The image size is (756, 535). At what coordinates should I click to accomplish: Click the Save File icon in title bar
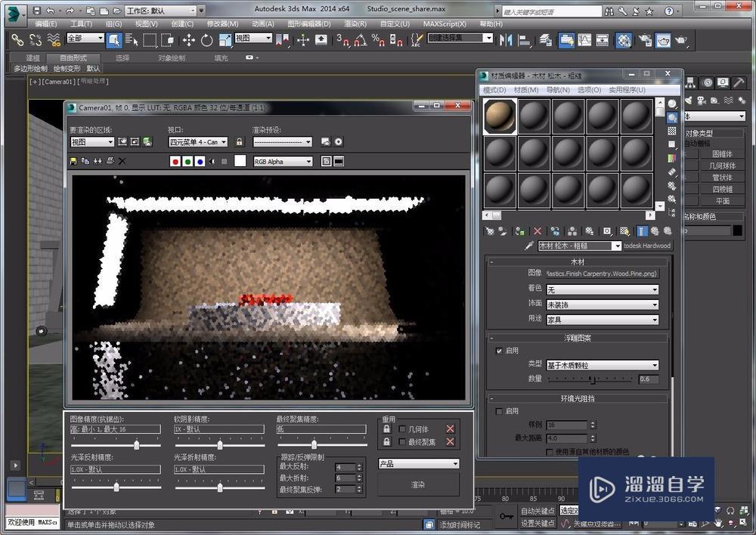(x=36, y=10)
